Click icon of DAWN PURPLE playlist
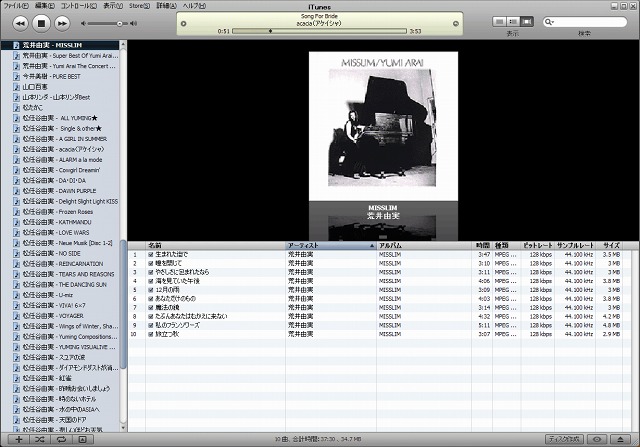 (16, 191)
